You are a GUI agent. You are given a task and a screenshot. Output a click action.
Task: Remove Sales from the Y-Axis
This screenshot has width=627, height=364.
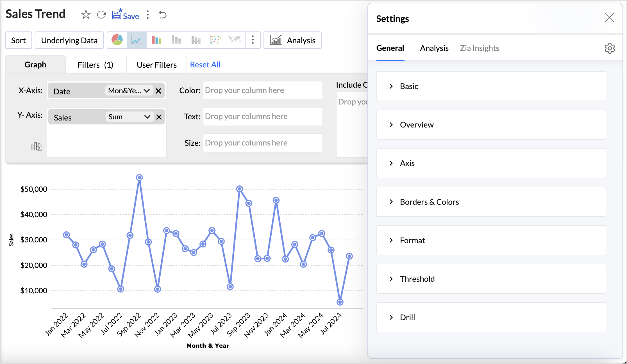tap(159, 117)
